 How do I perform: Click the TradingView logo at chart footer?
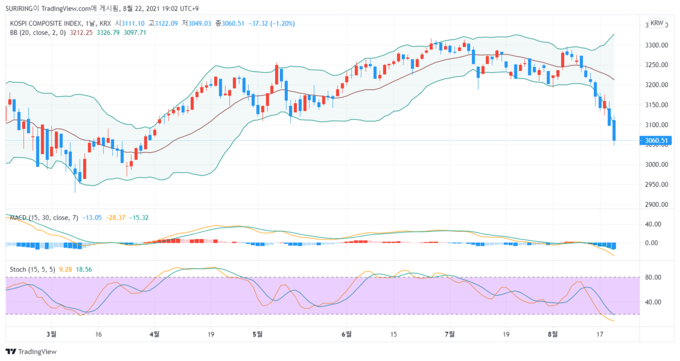[x=31, y=351]
